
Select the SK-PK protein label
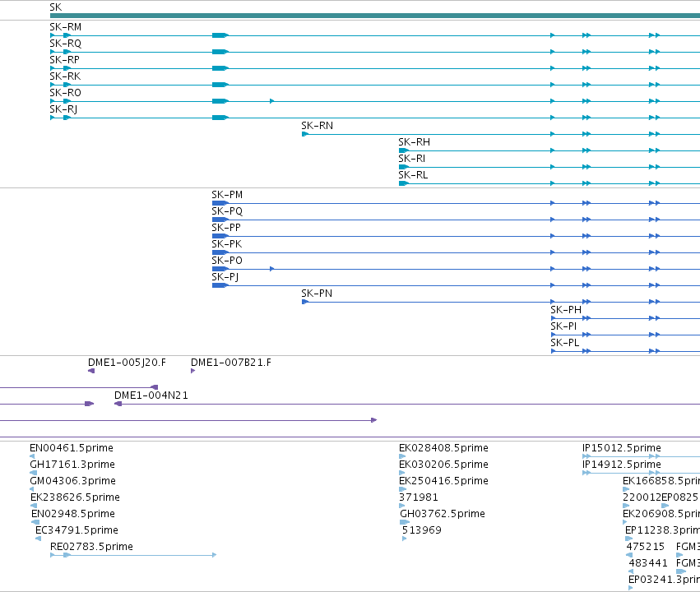coord(227,245)
